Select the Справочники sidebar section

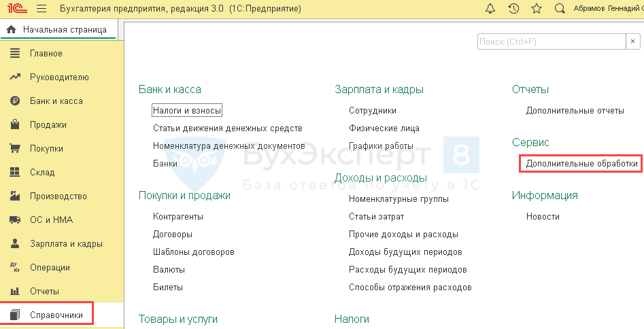pyautogui.click(x=56, y=315)
